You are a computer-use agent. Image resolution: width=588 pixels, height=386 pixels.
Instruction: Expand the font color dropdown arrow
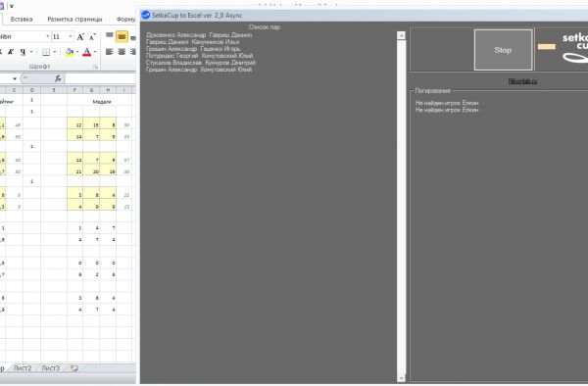point(95,52)
